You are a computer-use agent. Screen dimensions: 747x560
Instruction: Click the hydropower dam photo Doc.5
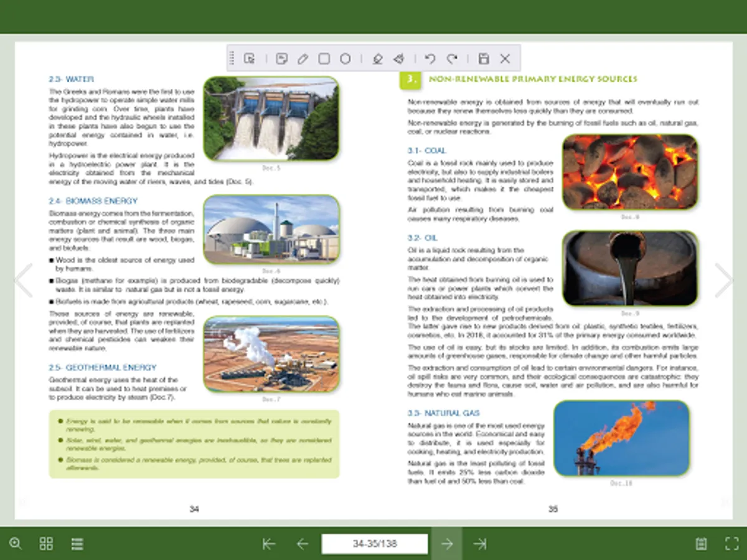pos(271,118)
